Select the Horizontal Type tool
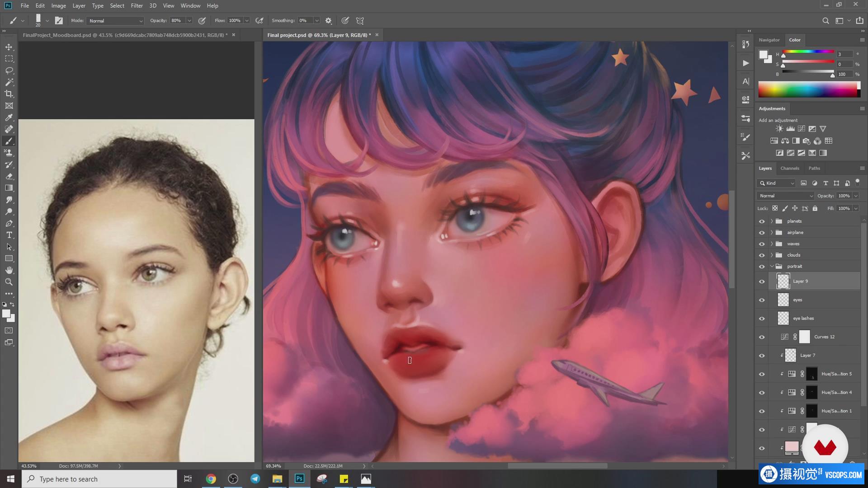This screenshot has width=868, height=488. [x=9, y=235]
